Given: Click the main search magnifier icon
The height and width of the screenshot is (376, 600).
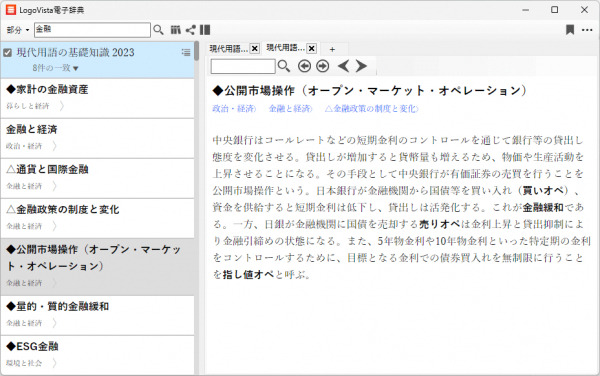Looking at the screenshot, I should [158, 30].
